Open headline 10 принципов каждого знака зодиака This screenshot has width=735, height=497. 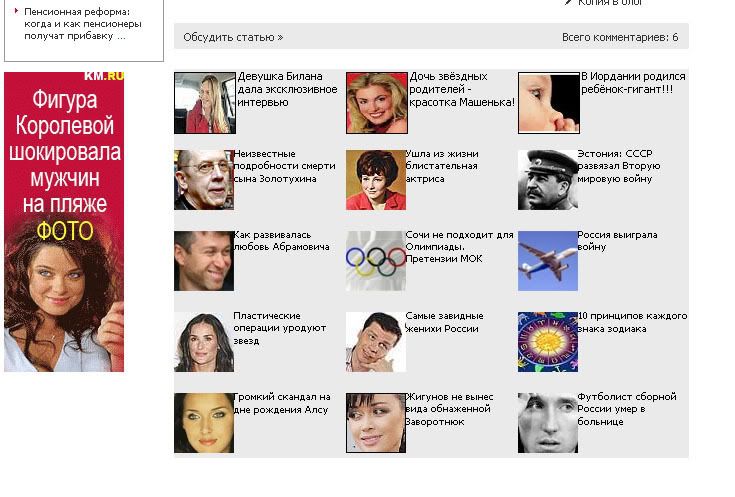coord(632,322)
